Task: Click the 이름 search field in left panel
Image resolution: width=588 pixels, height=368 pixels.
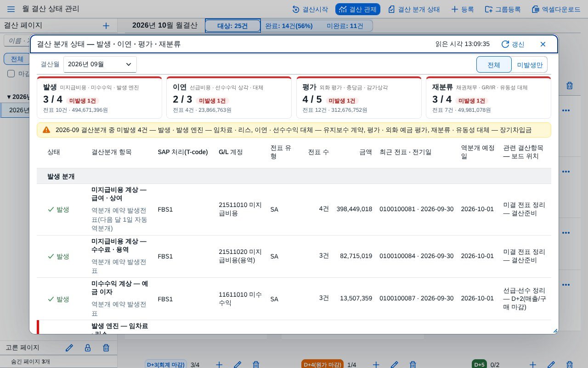Action: click(17, 40)
